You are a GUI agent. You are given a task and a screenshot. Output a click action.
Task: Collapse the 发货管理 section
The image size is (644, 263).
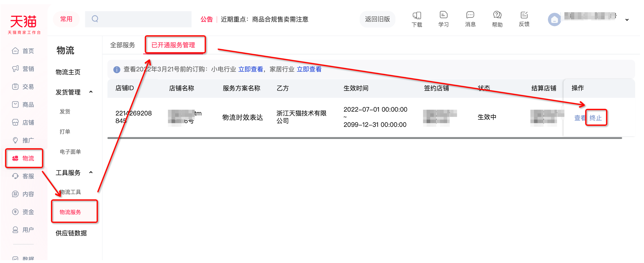[91, 92]
